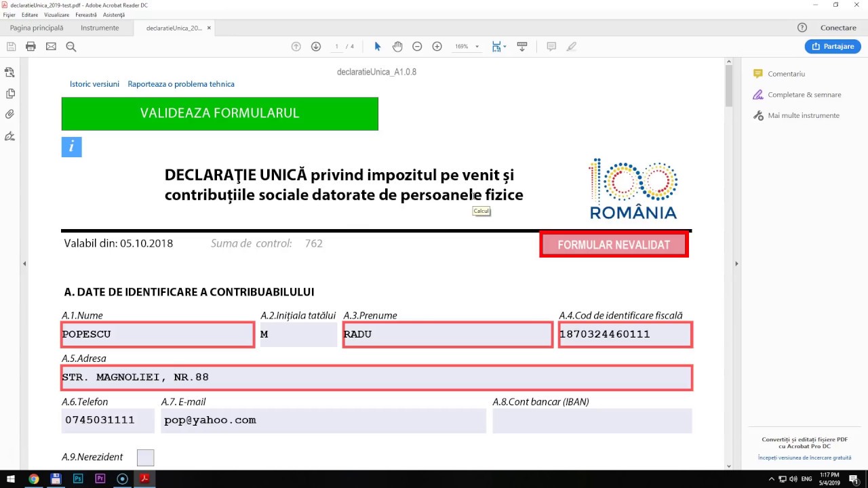868x488 pixels.
Task: Expand the fit page options arrow
Action: pyautogui.click(x=505, y=47)
